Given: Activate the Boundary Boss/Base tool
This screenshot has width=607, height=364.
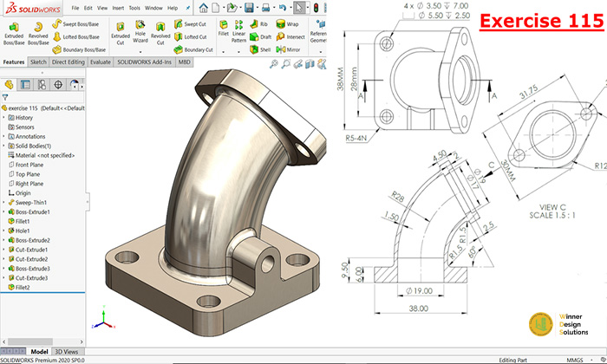Looking at the screenshot, I should tap(79, 49).
